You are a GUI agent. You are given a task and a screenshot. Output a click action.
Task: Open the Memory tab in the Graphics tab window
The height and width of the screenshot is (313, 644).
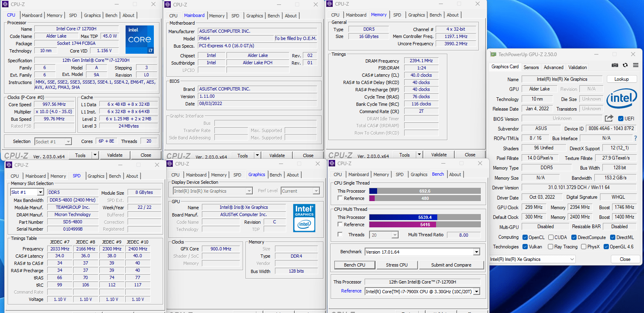tap(218, 175)
